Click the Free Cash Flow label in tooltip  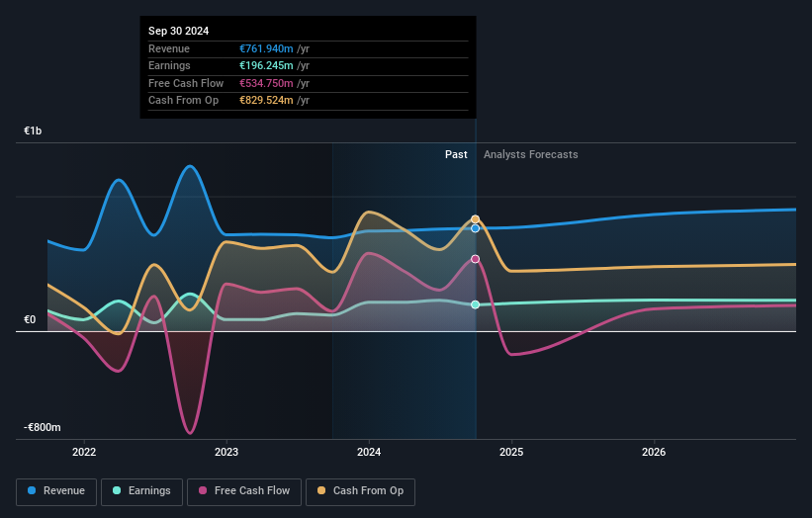186,83
